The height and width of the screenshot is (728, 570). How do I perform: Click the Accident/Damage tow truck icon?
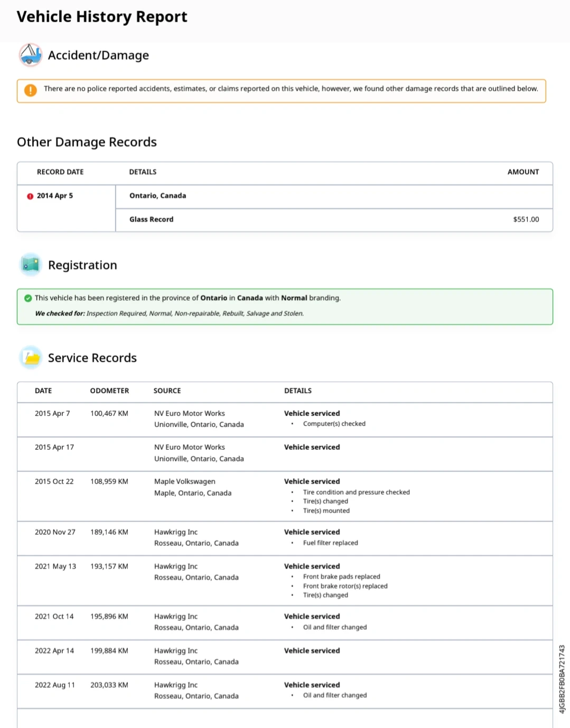(31, 55)
